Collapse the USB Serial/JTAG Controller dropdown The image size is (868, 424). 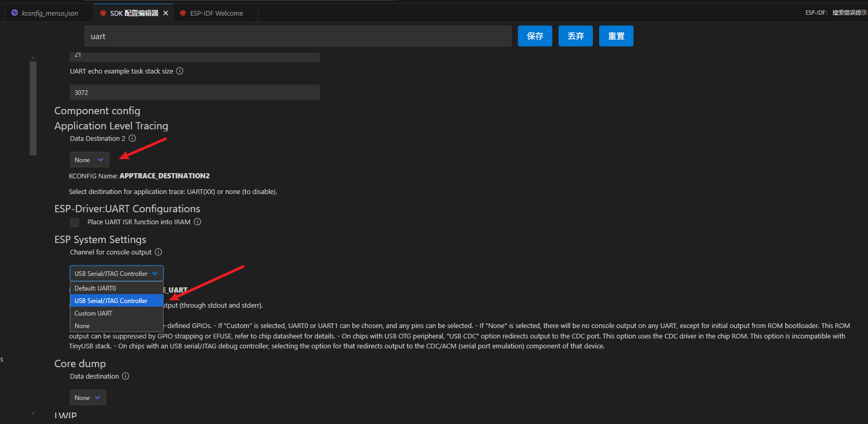(x=116, y=273)
